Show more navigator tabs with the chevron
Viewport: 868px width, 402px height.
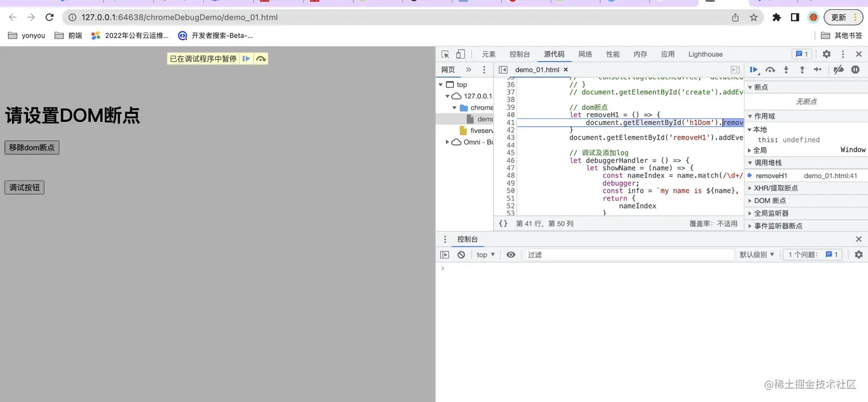point(468,69)
